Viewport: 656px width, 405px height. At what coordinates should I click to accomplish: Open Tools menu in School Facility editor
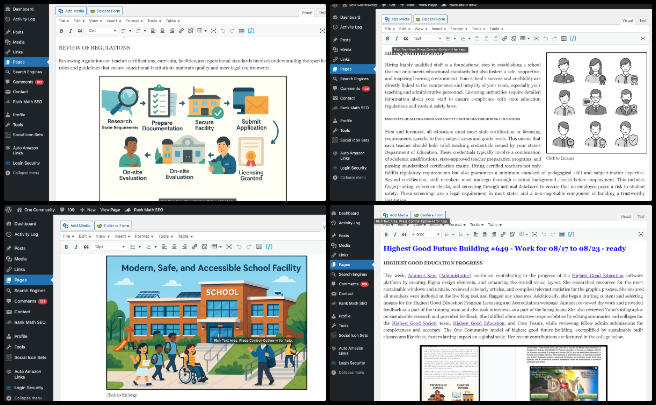point(165,236)
